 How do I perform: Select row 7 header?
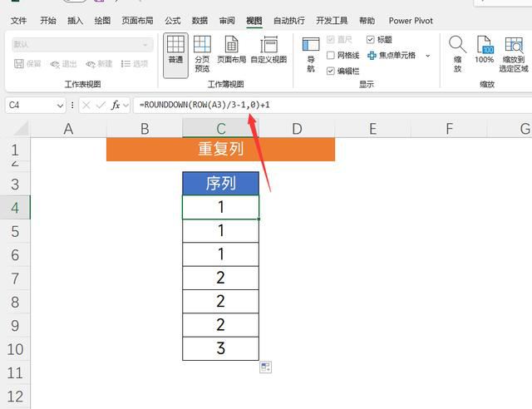point(15,278)
